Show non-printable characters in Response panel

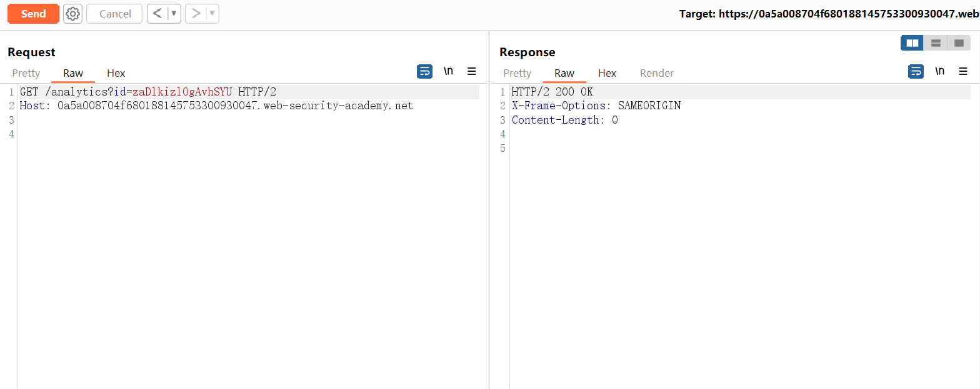click(939, 71)
